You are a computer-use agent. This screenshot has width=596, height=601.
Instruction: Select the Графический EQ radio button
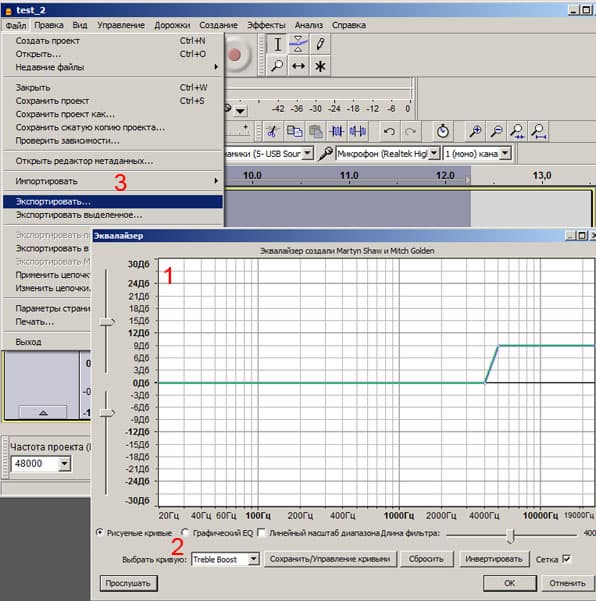point(186,532)
